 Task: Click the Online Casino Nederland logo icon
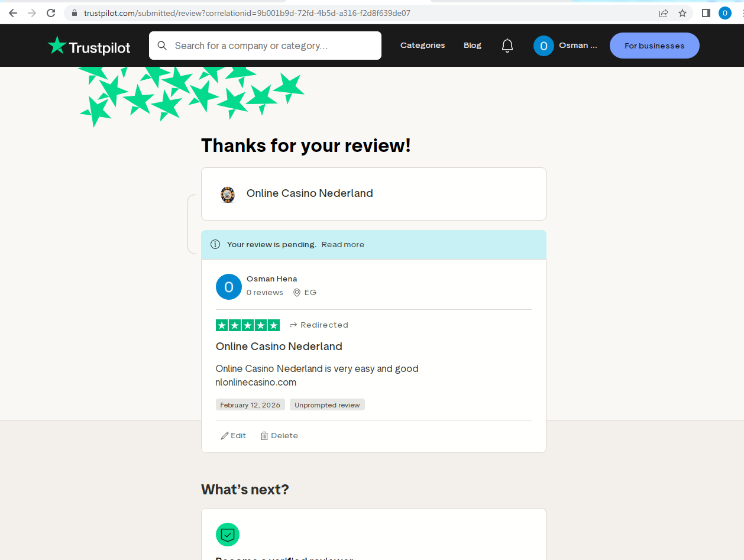[x=228, y=194]
